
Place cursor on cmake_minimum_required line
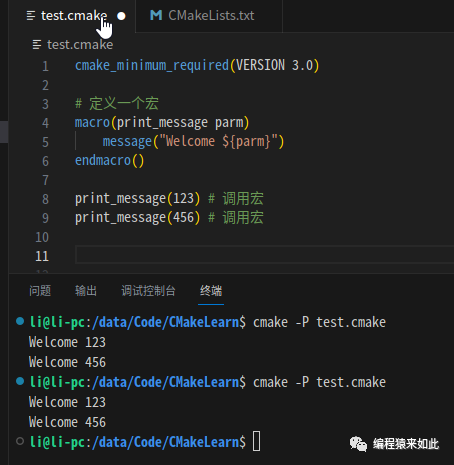coord(197,65)
